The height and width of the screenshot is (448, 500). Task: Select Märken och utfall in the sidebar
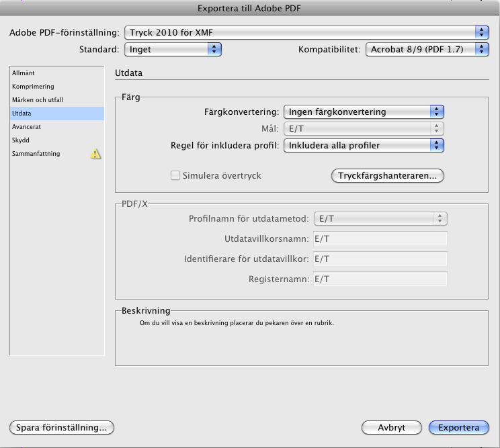[x=56, y=99]
